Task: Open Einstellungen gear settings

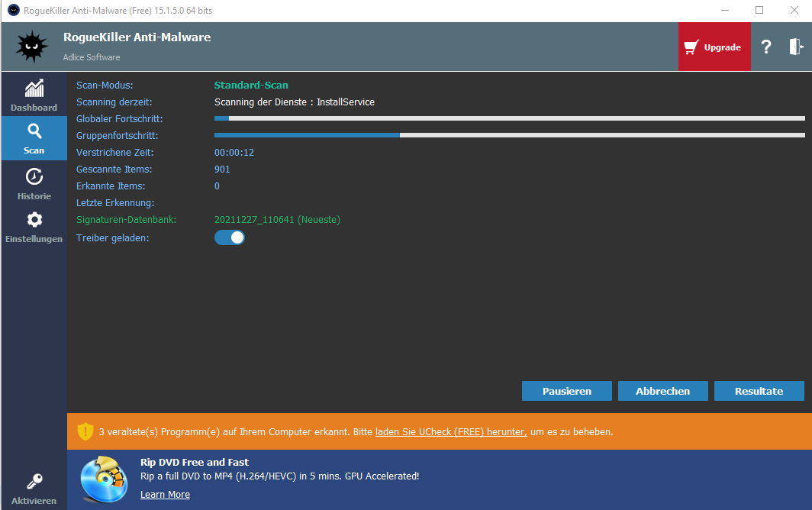Action: [34, 227]
